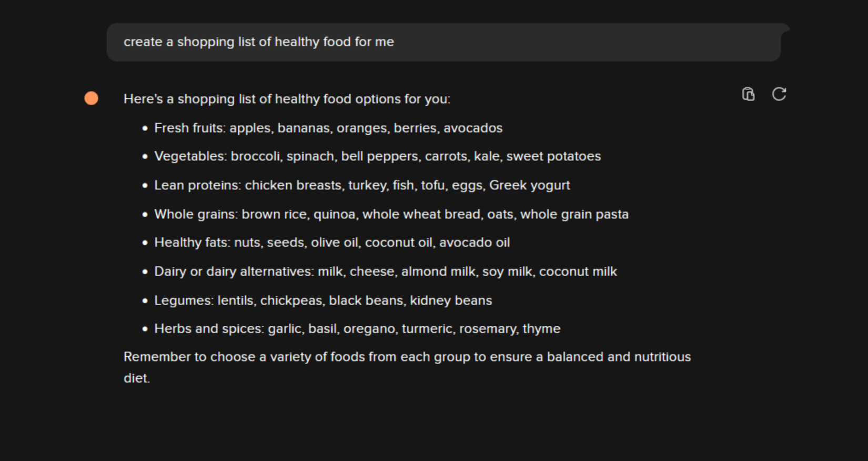
Task: Click the closing "Remember to choose" paragraph
Action: point(407,357)
